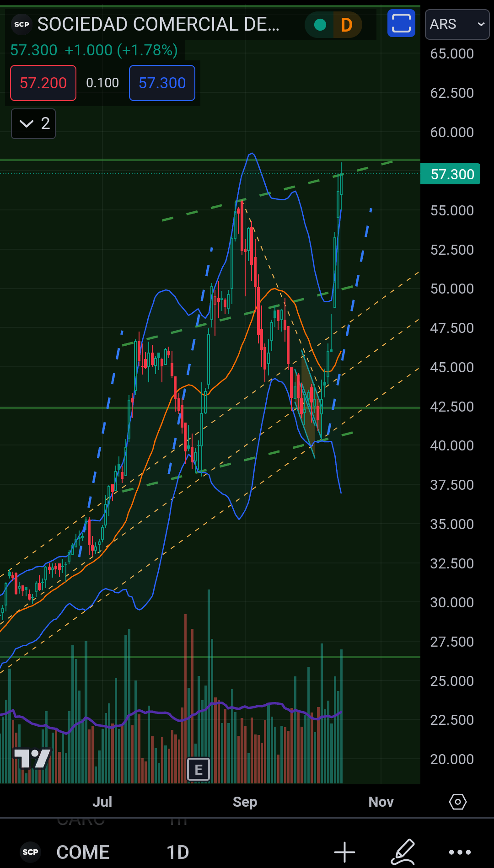
Task: Tap the fullscreen chart icon
Action: click(401, 23)
